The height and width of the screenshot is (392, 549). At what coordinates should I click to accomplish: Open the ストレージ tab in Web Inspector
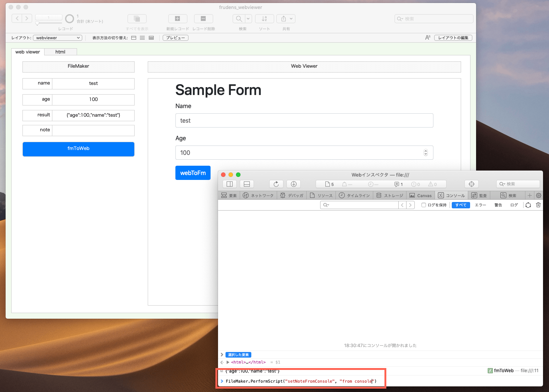pyautogui.click(x=390, y=195)
